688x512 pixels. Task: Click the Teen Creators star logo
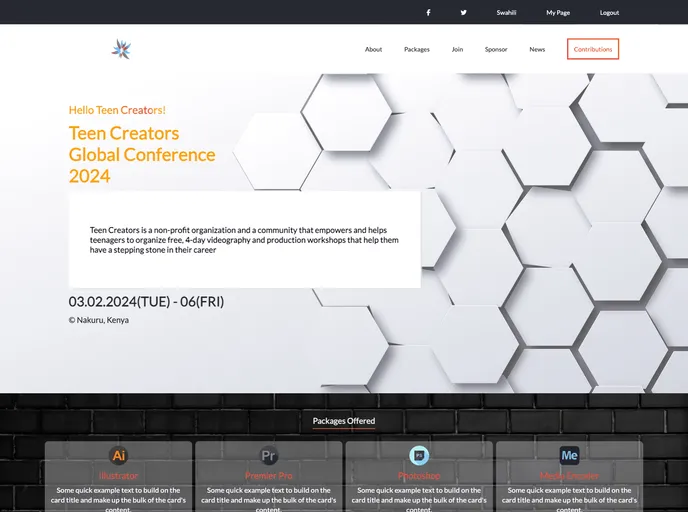[121, 49]
